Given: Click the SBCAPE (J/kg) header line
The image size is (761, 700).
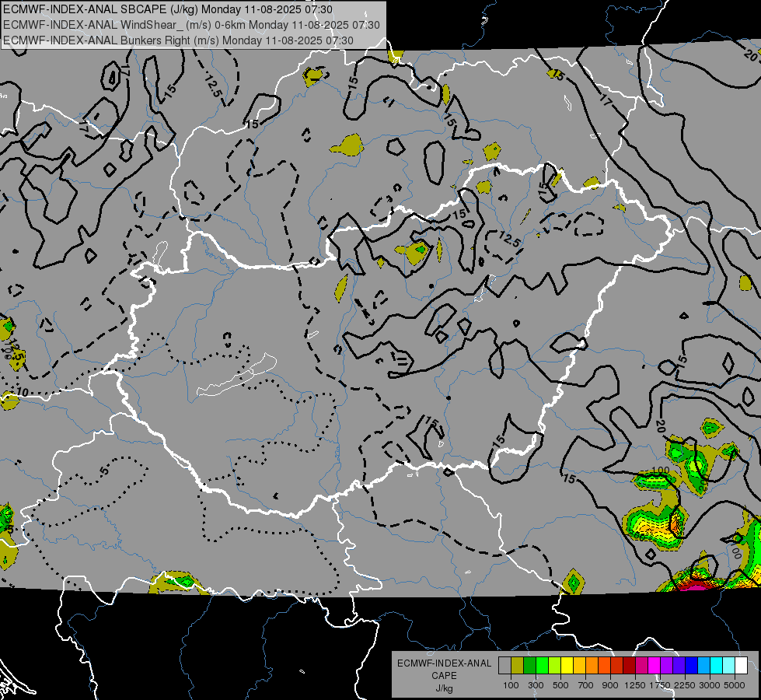Looking at the screenshot, I should [168, 9].
